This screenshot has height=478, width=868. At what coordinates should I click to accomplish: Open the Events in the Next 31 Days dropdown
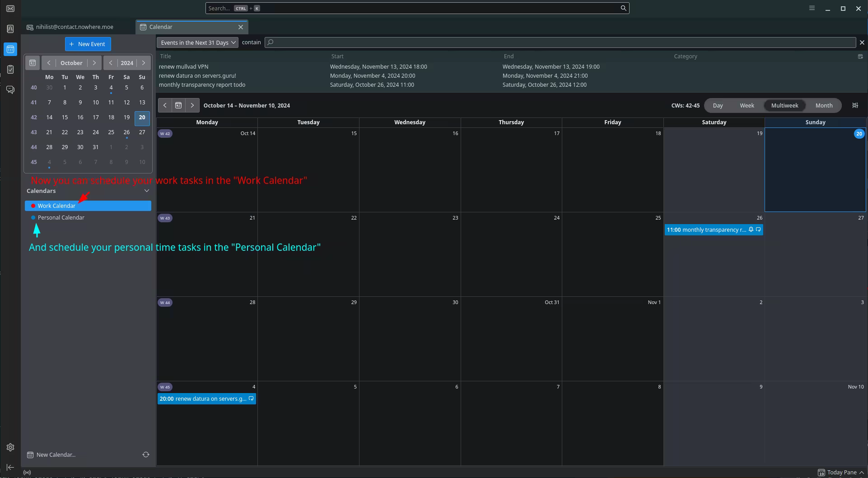click(x=198, y=42)
